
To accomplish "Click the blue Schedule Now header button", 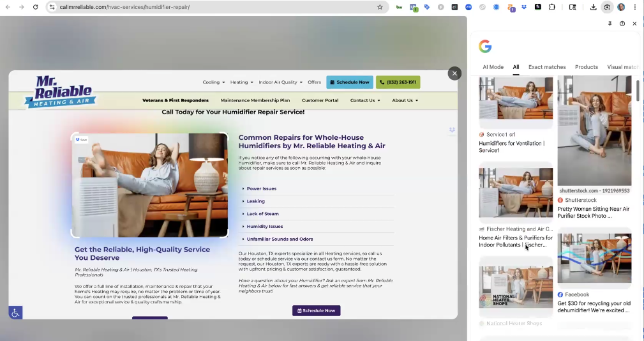I will tap(349, 82).
